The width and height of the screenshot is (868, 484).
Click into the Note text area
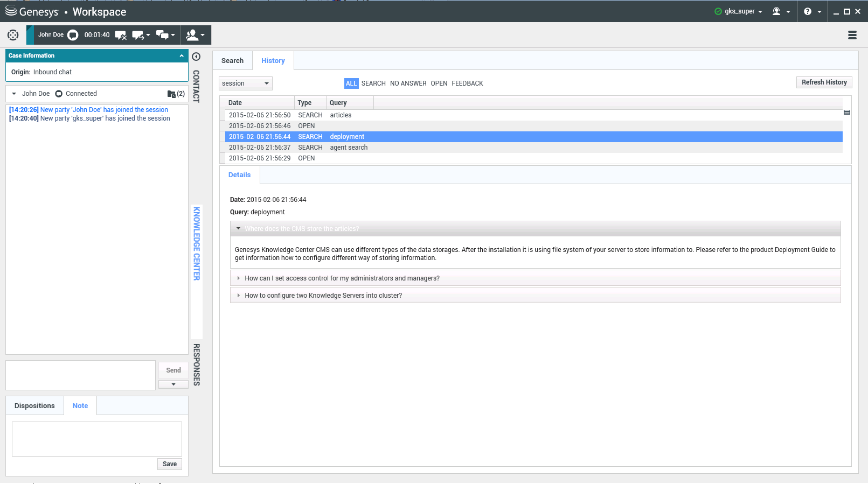[97, 439]
